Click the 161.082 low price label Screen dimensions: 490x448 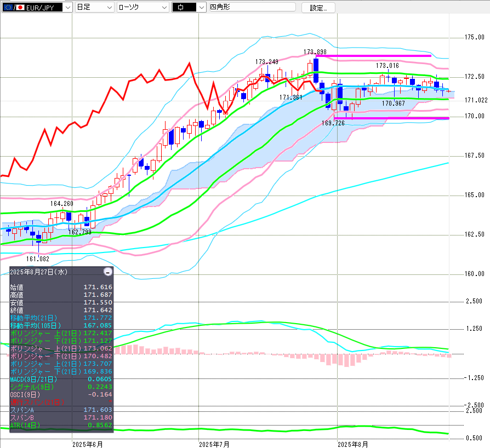38,259
